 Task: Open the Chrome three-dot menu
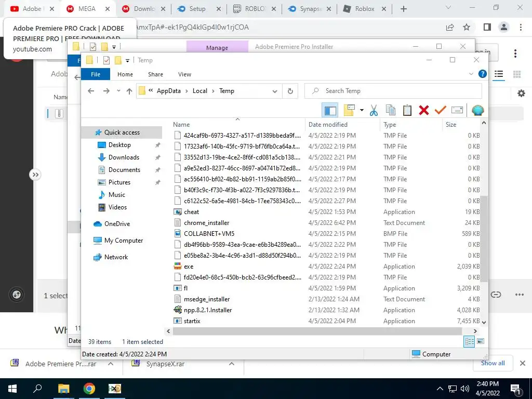(x=521, y=27)
